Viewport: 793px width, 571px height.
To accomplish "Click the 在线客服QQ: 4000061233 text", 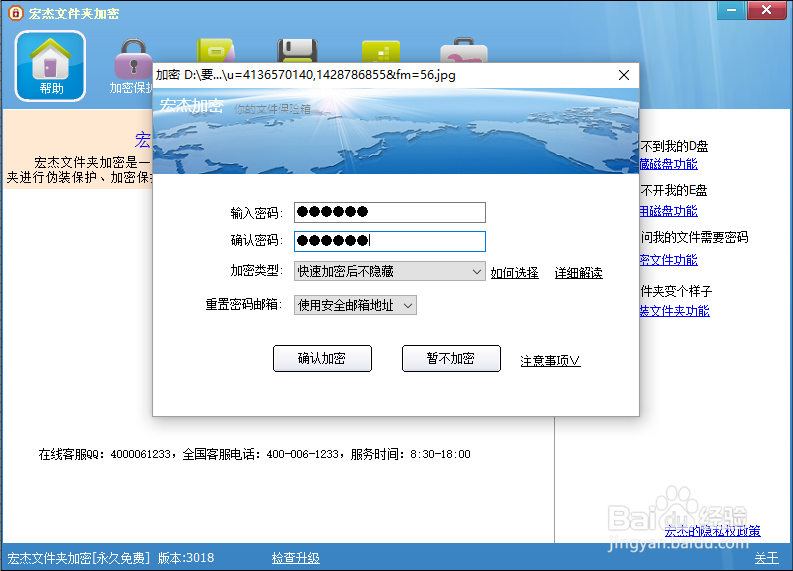I will click(x=105, y=454).
